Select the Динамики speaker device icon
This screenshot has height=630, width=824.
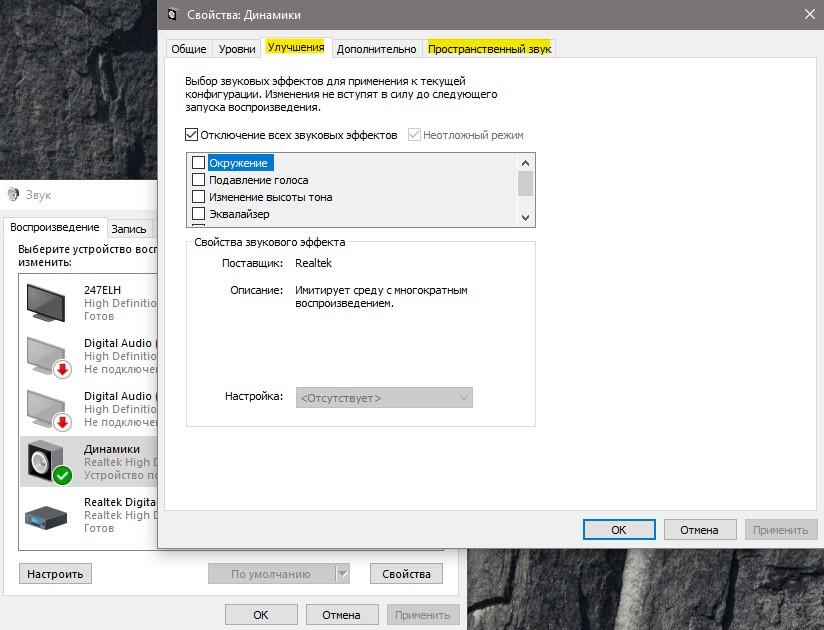(48, 462)
